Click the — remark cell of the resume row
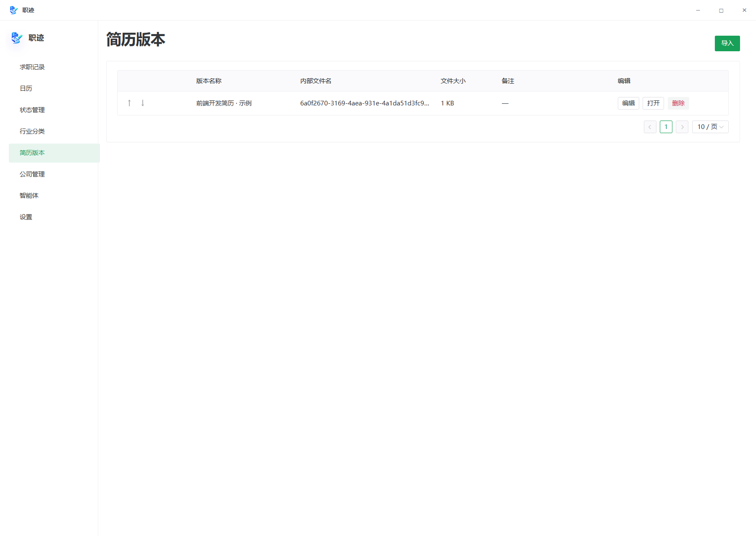This screenshot has width=756, height=536. pyautogui.click(x=505, y=103)
